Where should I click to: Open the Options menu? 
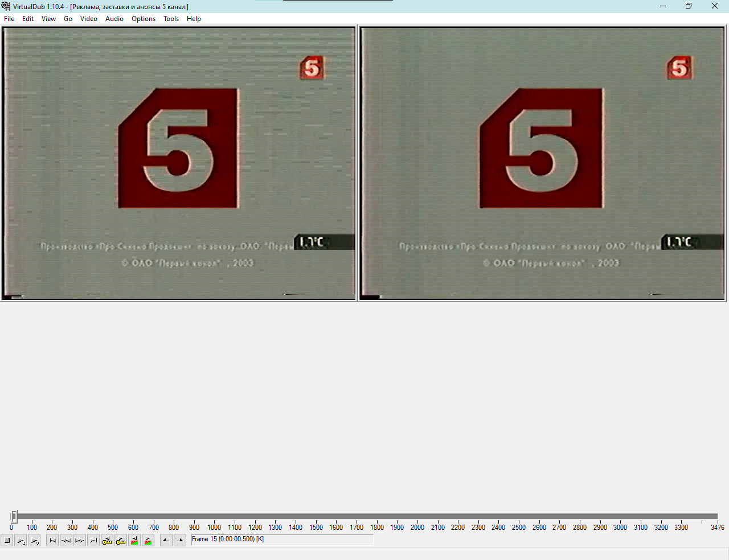144,19
